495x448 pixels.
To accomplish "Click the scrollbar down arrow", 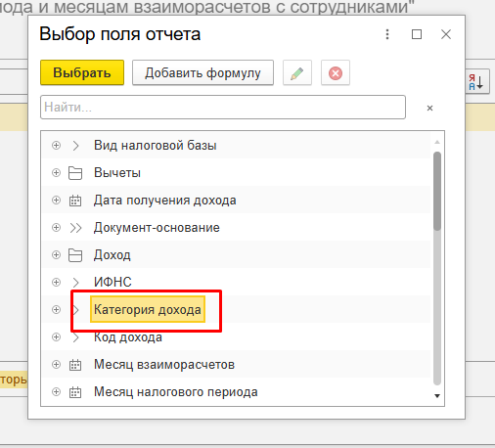I will (437, 396).
